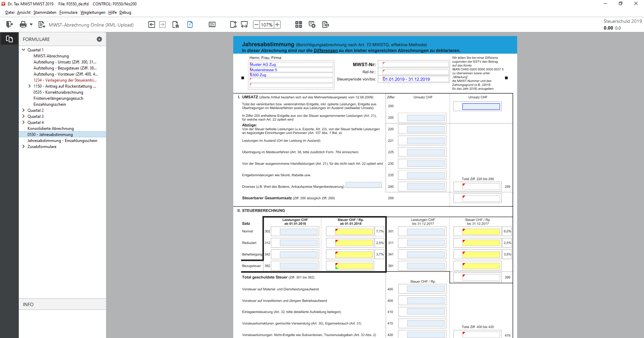Open the Formulare menu
Screen dimensions: 644x338
(x=68, y=12)
